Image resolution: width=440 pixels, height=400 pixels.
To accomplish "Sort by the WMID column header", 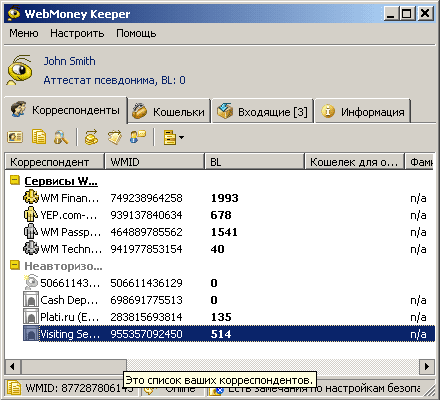I will point(155,162).
